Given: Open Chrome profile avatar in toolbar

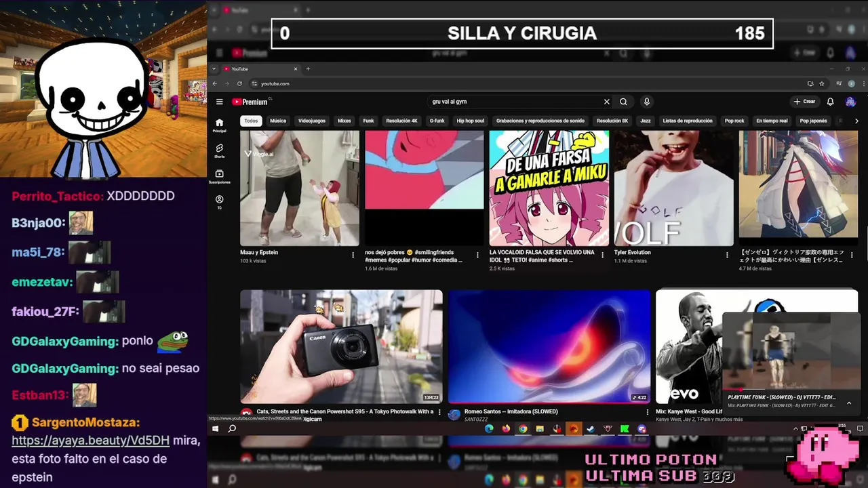Looking at the screenshot, I should click(852, 83).
